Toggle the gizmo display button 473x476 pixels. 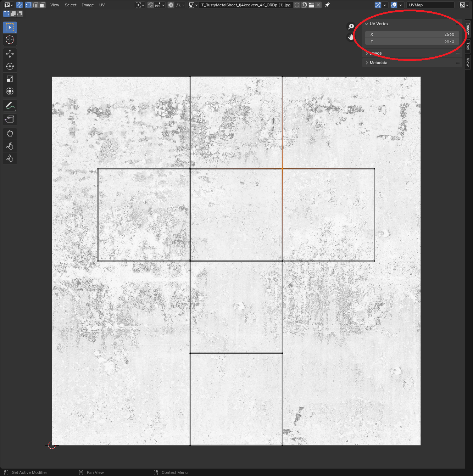coord(378,5)
